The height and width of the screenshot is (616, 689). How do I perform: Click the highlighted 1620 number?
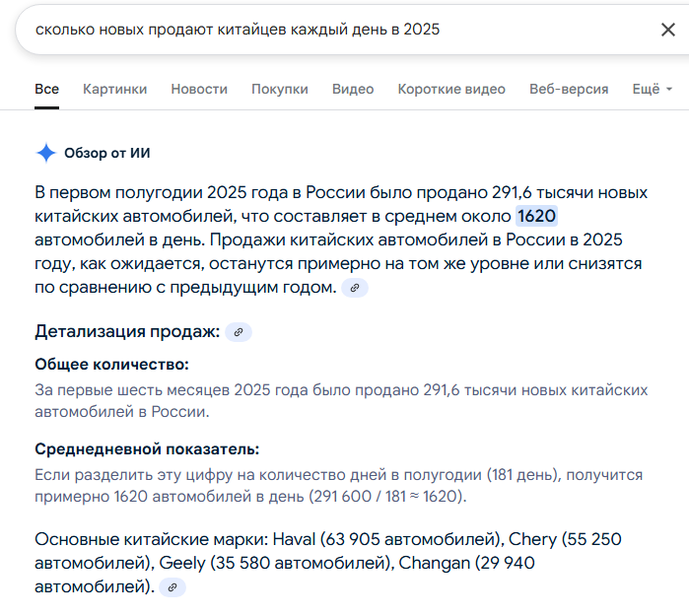[537, 216]
